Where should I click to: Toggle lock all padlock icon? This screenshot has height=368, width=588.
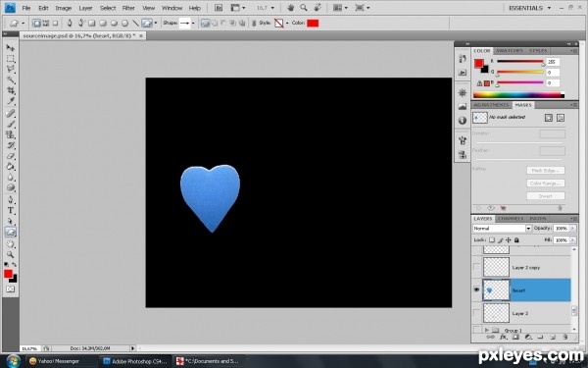pyautogui.click(x=516, y=240)
